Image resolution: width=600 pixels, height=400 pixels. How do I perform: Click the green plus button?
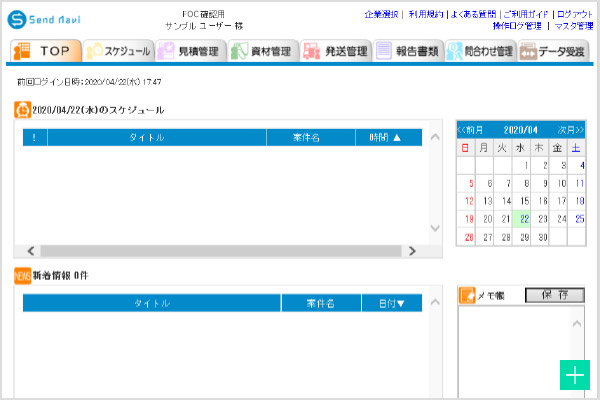pos(575,375)
